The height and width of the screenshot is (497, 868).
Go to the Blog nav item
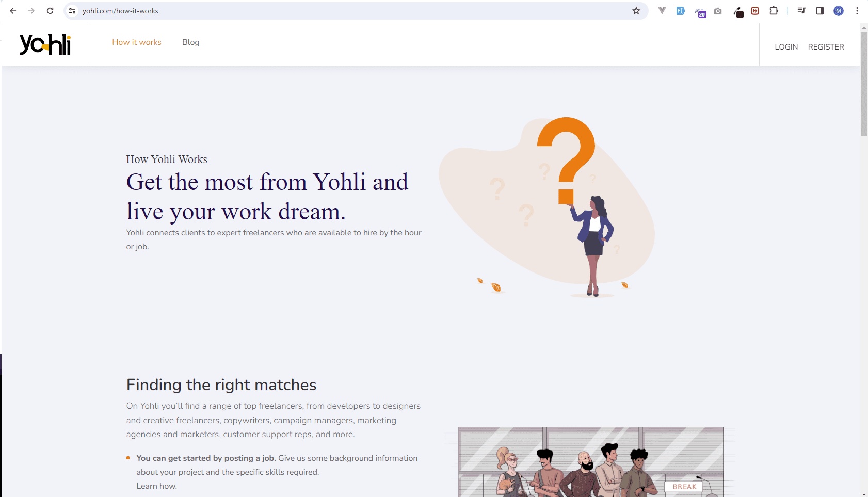click(x=190, y=42)
